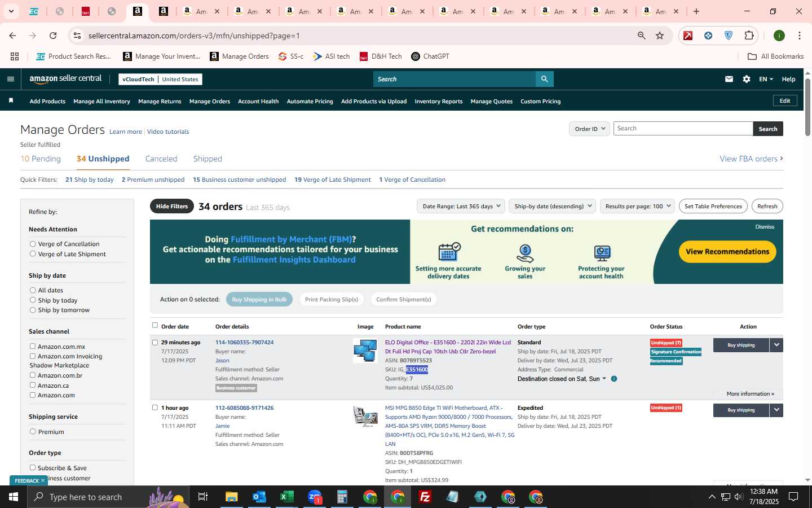This screenshot has width=812, height=508.
Task: Open the Manage All Inventory menu item
Action: click(101, 102)
